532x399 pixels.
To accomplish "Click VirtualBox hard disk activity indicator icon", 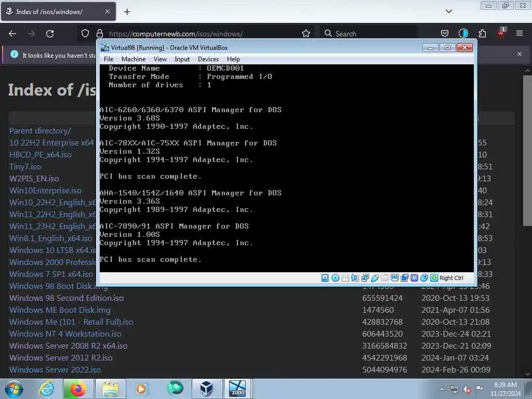I will coord(325,278).
